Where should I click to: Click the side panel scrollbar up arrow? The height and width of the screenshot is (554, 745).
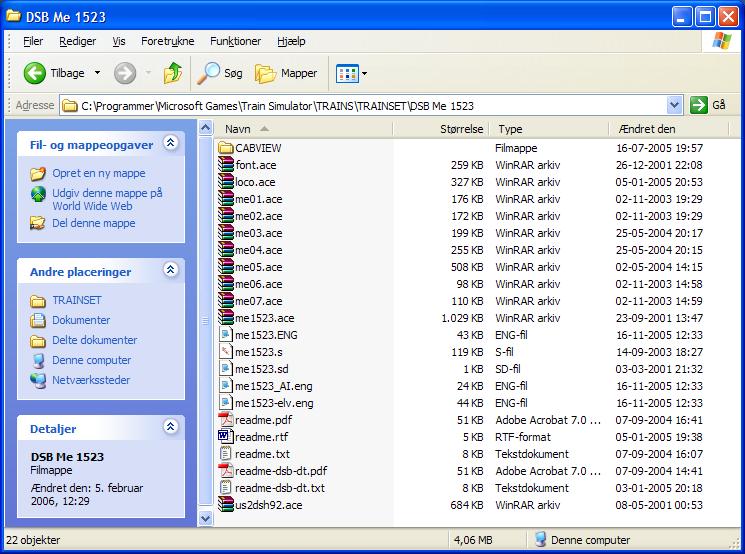[205, 128]
